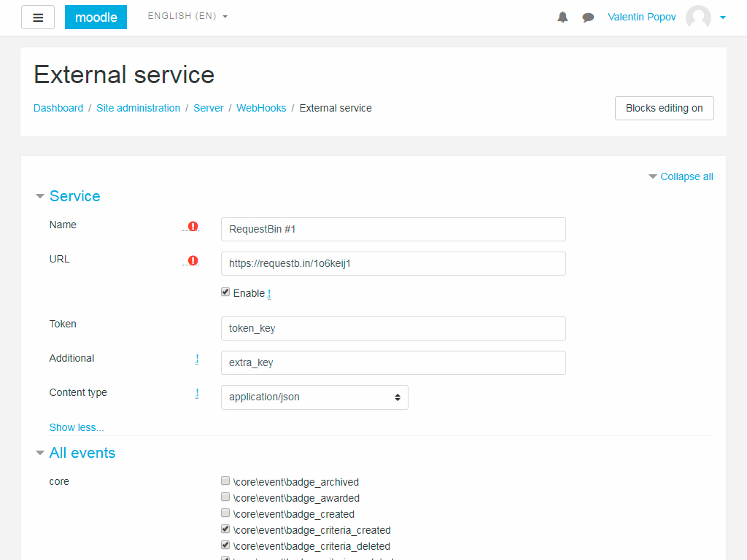Click the Collapse all link
Screen dimensions: 747x560
point(686,176)
